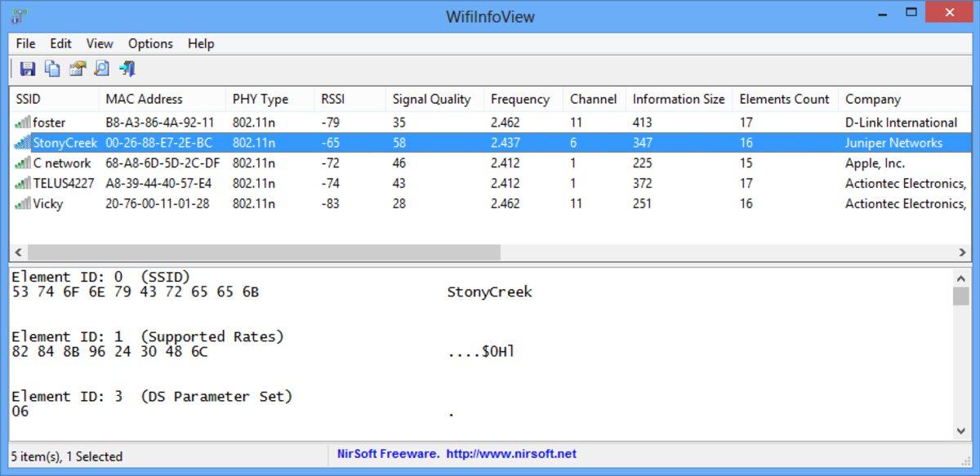Click the signal icon beside foster network
The width and height of the screenshot is (980, 476).
click(x=22, y=122)
